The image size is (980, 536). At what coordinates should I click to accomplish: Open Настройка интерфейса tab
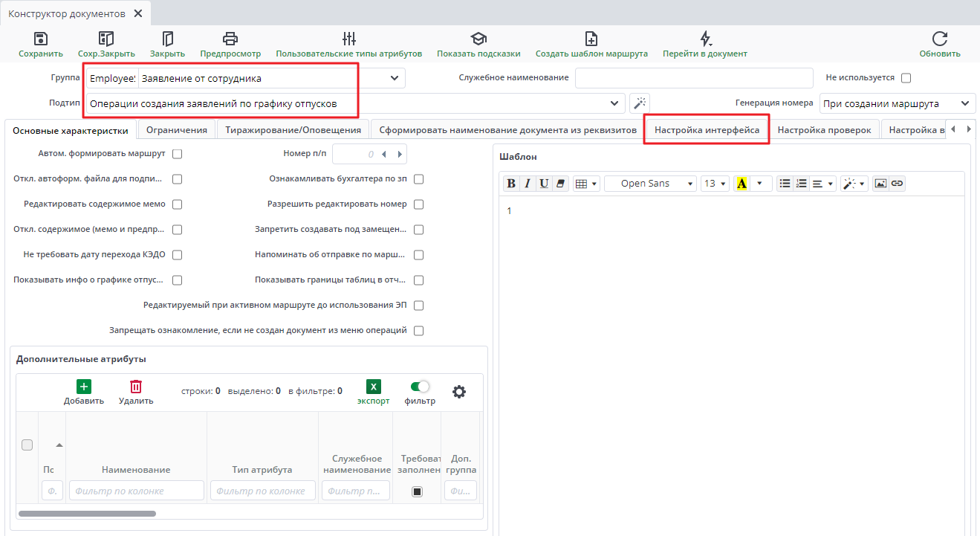(x=707, y=130)
